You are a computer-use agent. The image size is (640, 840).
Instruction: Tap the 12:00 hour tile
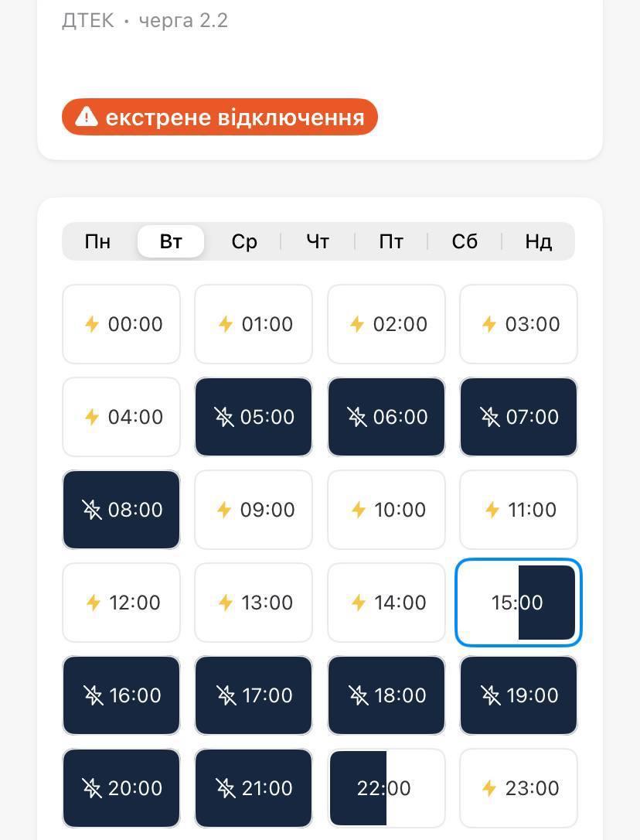pos(121,603)
